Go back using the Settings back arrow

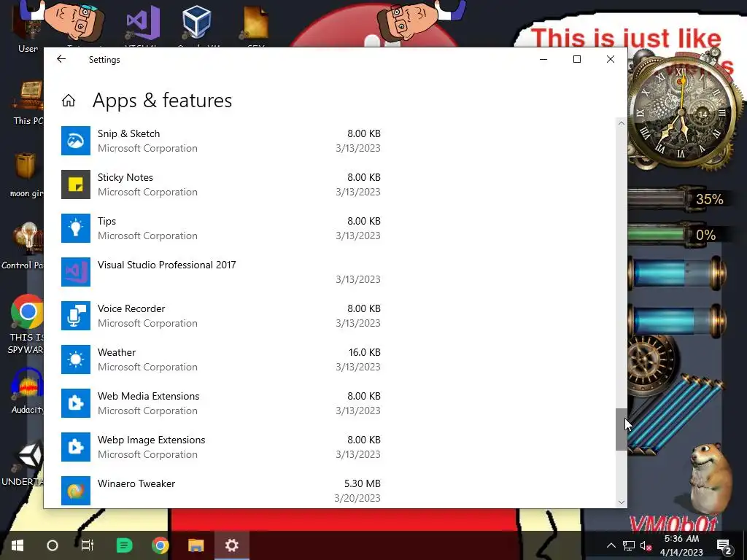pyautogui.click(x=61, y=59)
